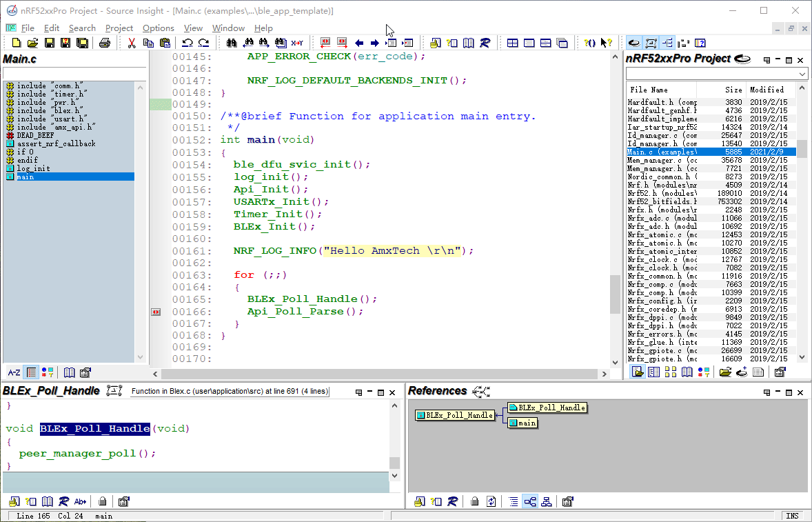Click the bookmark marker beside line 00166
The width and height of the screenshot is (812, 522).
(156, 312)
